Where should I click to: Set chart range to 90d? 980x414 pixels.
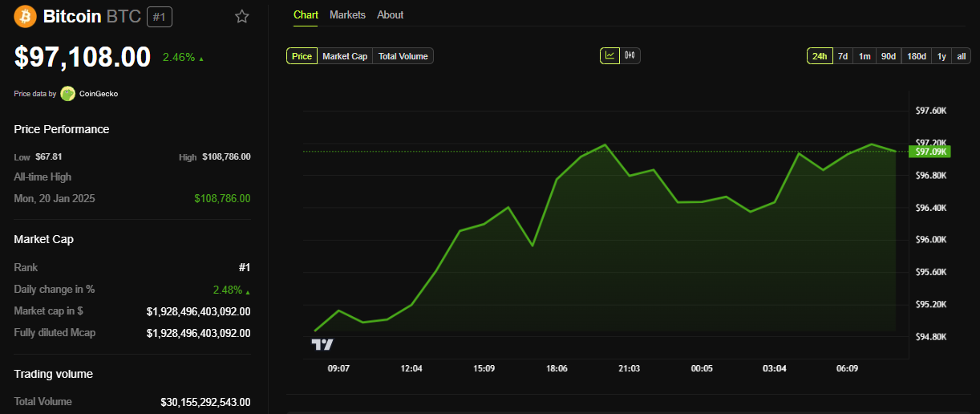tap(889, 56)
